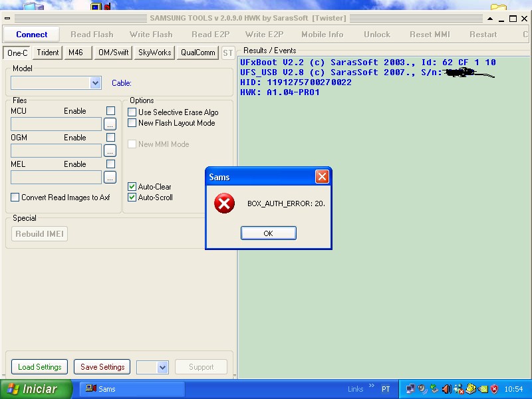Uncheck the Auto-Clear option
This screenshot has height=399, width=532.
point(132,187)
